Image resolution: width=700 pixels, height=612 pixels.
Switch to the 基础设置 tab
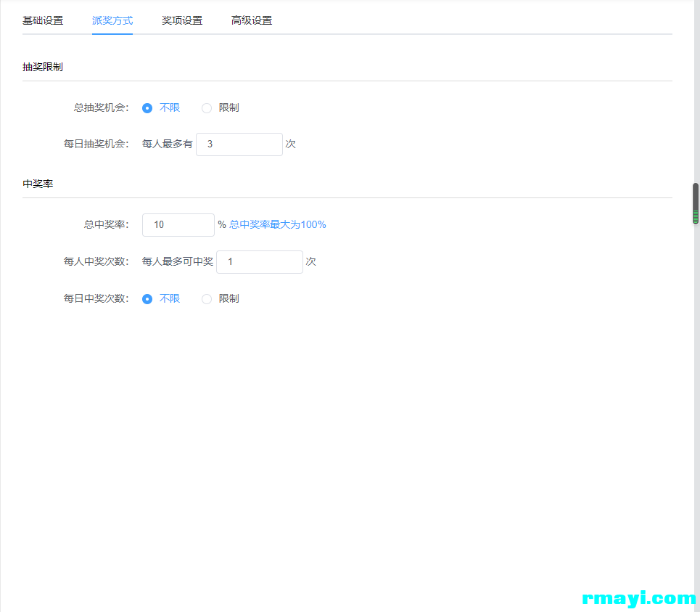43,20
